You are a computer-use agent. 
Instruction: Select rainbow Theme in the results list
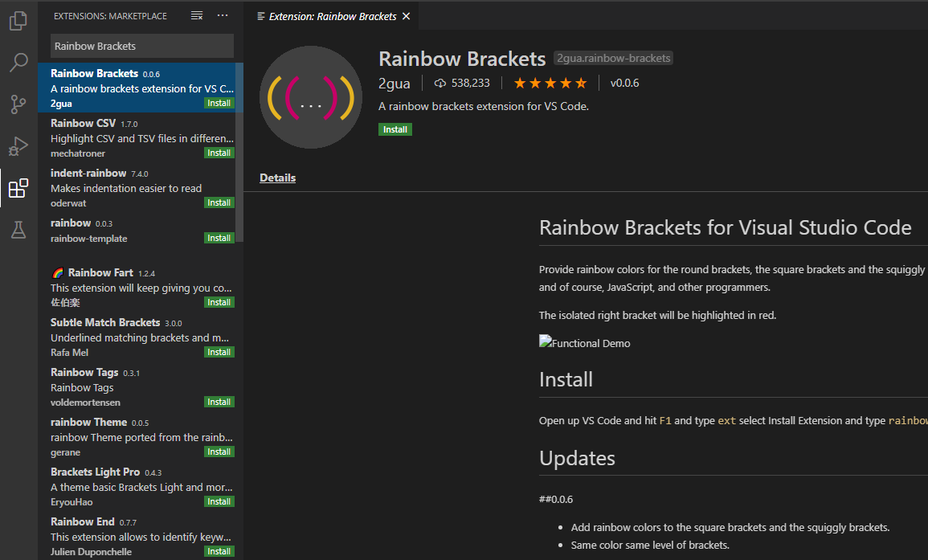click(137, 436)
